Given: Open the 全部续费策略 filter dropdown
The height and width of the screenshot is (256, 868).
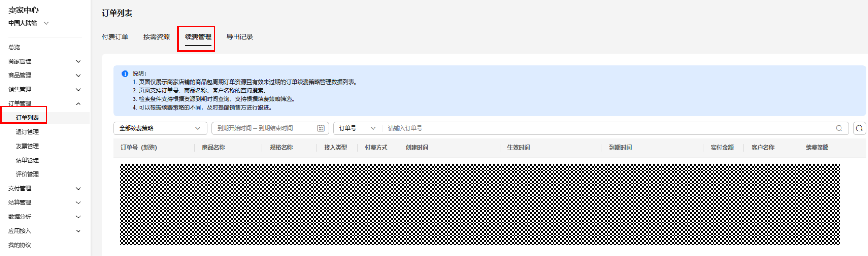Looking at the screenshot, I should pos(161,128).
